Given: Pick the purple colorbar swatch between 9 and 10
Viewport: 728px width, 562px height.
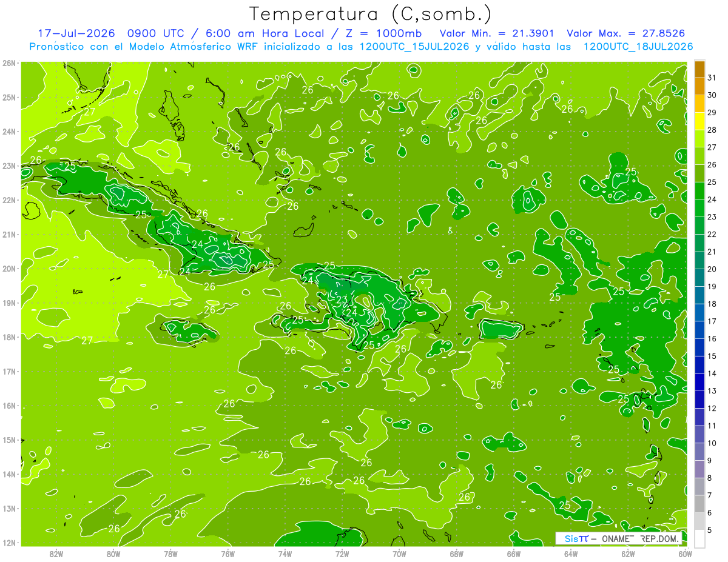Looking at the screenshot, I should click(x=699, y=452).
